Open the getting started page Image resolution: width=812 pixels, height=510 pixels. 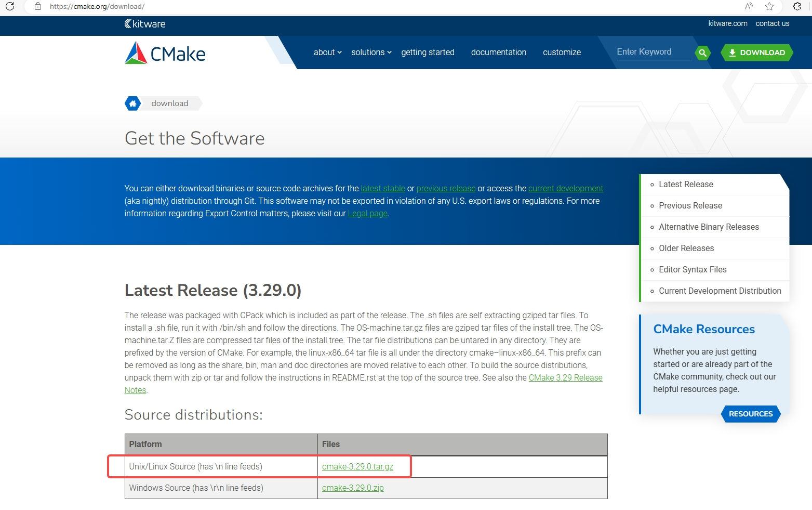428,53
